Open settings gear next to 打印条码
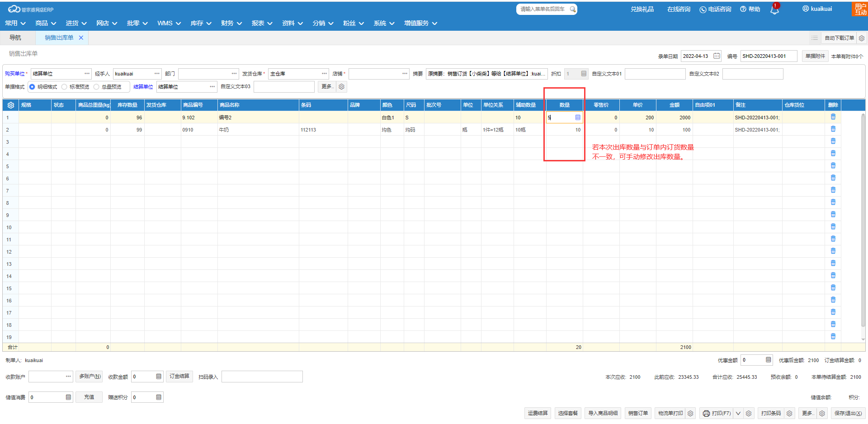This screenshot has height=424, width=868. pyautogui.click(x=789, y=413)
